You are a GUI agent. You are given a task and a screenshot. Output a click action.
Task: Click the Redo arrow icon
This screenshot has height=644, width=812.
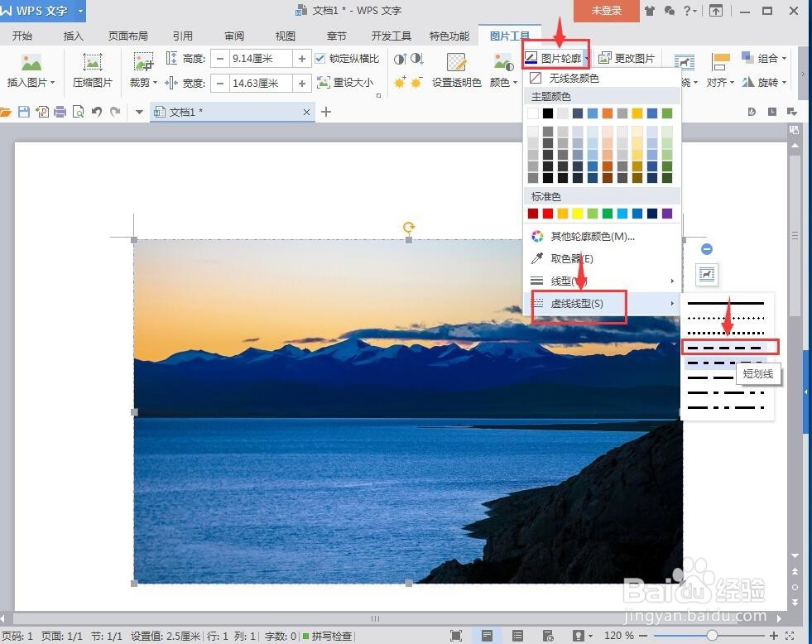coord(115,112)
